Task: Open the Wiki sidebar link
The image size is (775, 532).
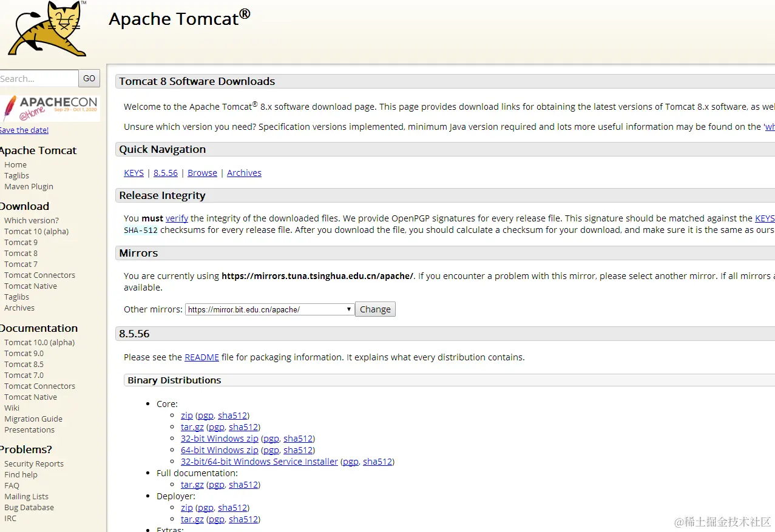Action: 12,408
